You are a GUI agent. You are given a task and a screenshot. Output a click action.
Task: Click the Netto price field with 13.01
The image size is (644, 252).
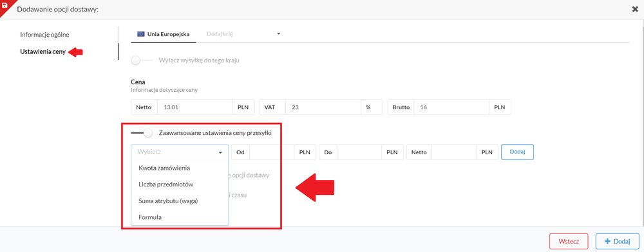(196, 107)
